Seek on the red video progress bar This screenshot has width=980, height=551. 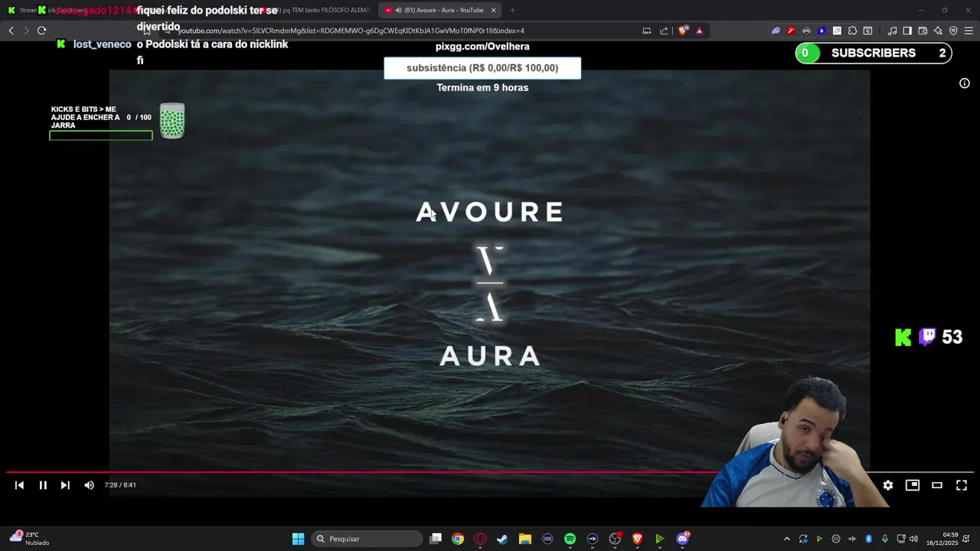tap(490, 472)
